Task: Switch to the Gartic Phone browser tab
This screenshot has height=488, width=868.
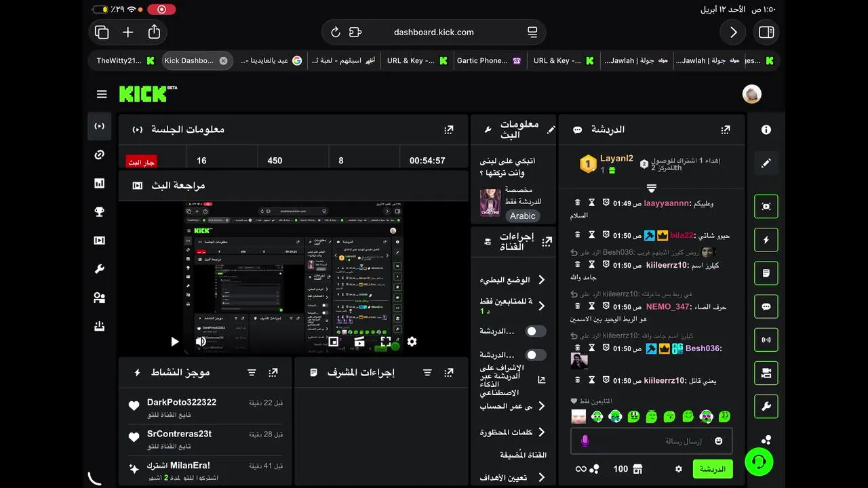Action: point(488,60)
